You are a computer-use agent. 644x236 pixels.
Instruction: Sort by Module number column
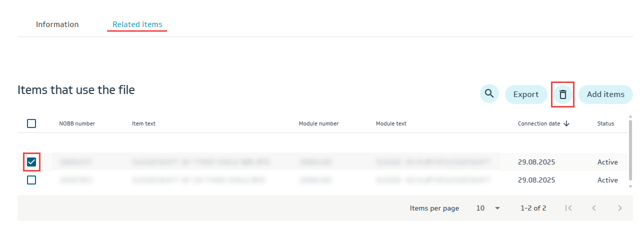tap(318, 123)
